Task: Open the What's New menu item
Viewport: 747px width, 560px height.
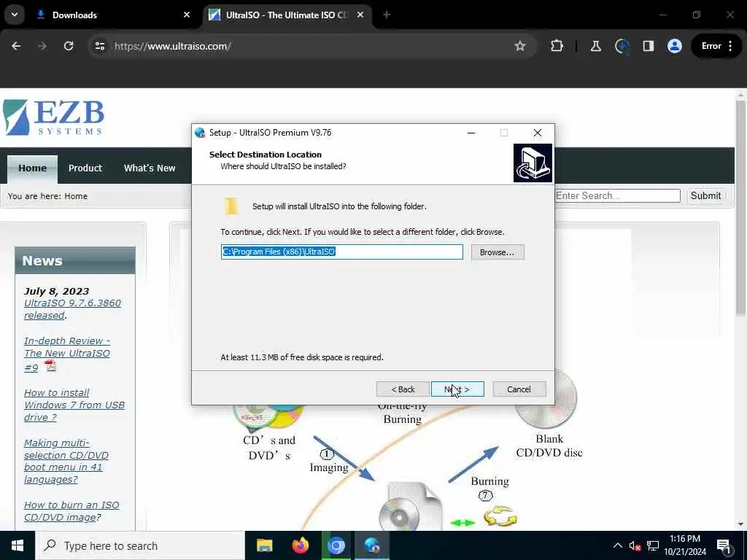Action: (x=150, y=168)
